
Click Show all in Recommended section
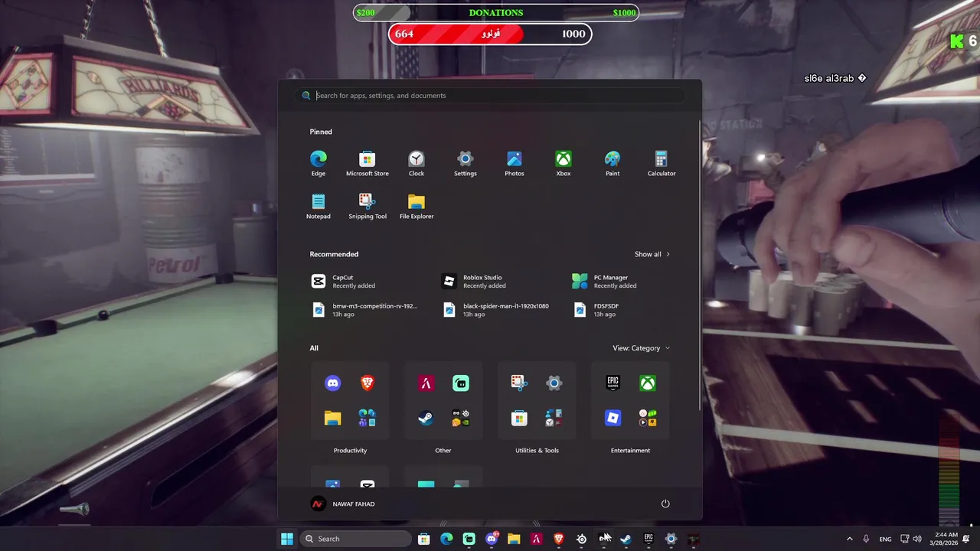[x=652, y=254]
